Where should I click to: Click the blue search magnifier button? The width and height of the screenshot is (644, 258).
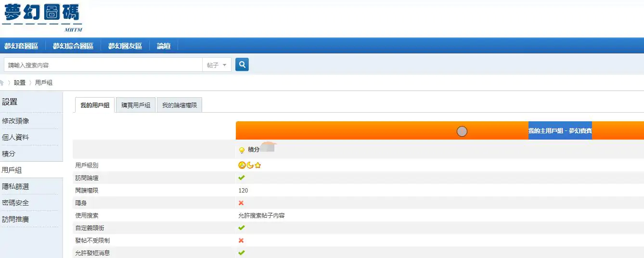[x=242, y=64]
